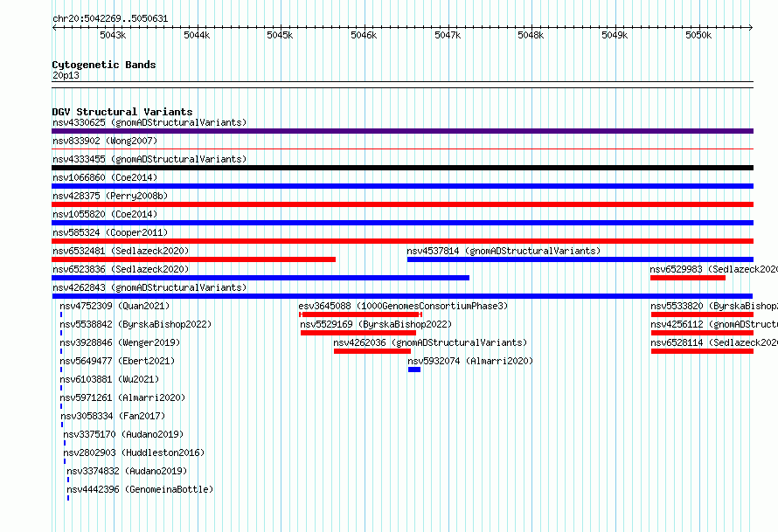This screenshot has height=532, width=778.
Task: Click the 5047k ruler tick label
Action: tap(448, 35)
